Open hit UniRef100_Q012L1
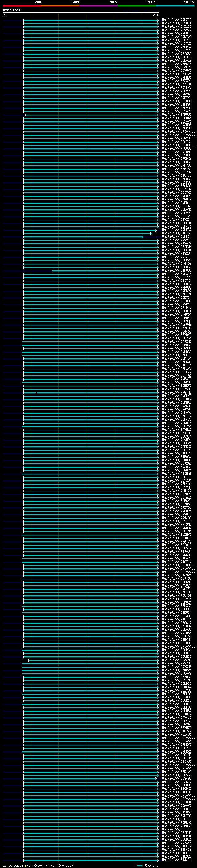This screenshot has width=197, height=868. pyautogui.click(x=177, y=257)
